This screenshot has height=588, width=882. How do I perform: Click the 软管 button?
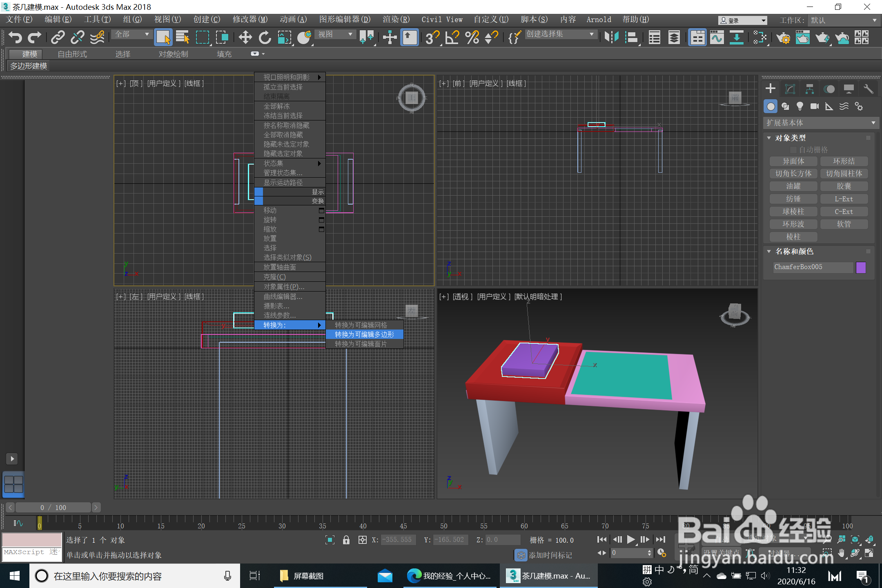point(844,224)
